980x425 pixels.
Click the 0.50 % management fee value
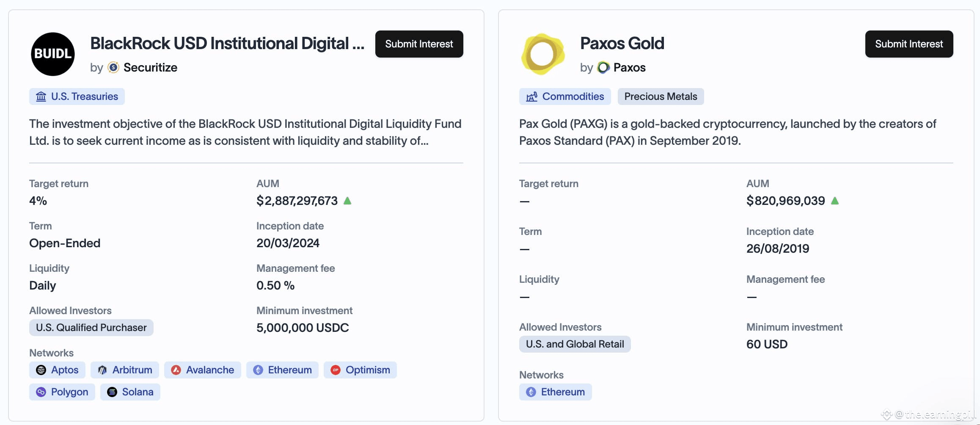point(275,285)
